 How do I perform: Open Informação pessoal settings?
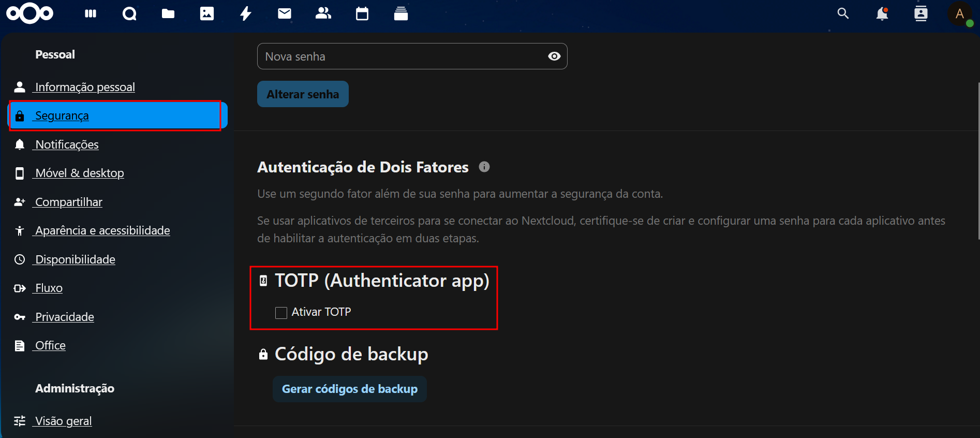pyautogui.click(x=118, y=87)
